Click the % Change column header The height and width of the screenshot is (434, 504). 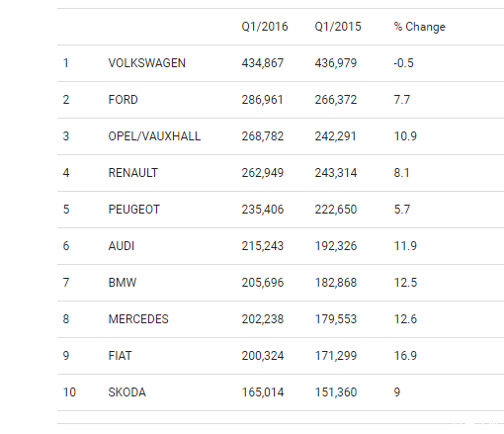click(x=419, y=27)
